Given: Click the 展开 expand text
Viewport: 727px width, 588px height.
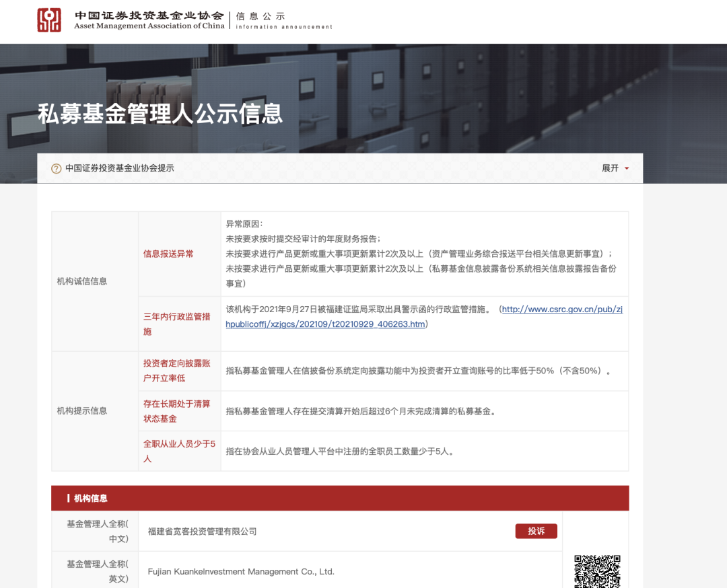Looking at the screenshot, I should tap(610, 168).
